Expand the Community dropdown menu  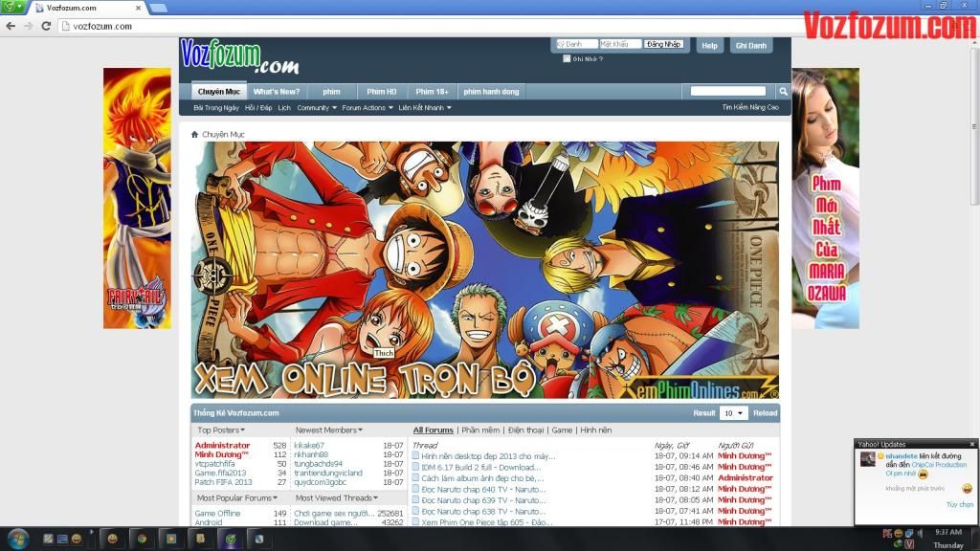pyautogui.click(x=317, y=108)
